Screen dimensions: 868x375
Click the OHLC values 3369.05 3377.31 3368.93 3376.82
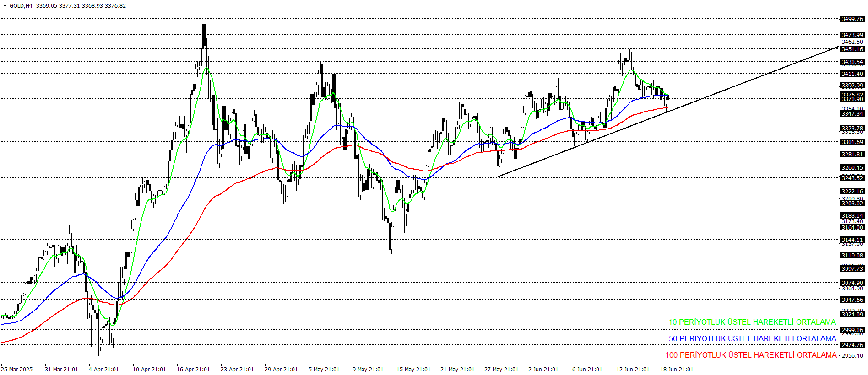[81, 6]
